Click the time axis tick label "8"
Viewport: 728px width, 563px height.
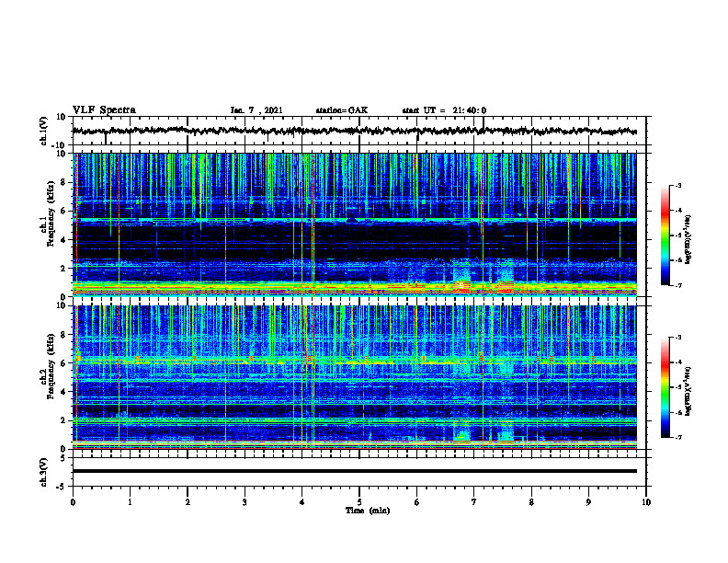pyautogui.click(x=531, y=502)
